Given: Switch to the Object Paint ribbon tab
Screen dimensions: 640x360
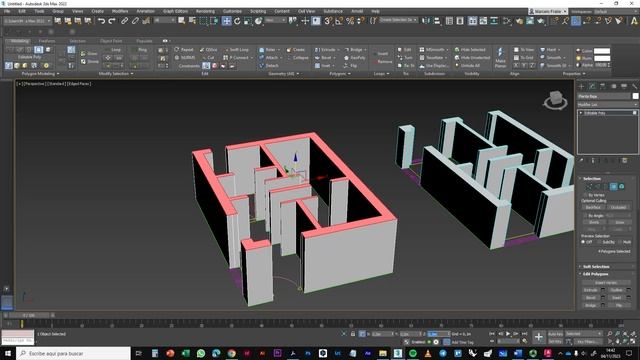Looking at the screenshot, I should tap(111, 41).
